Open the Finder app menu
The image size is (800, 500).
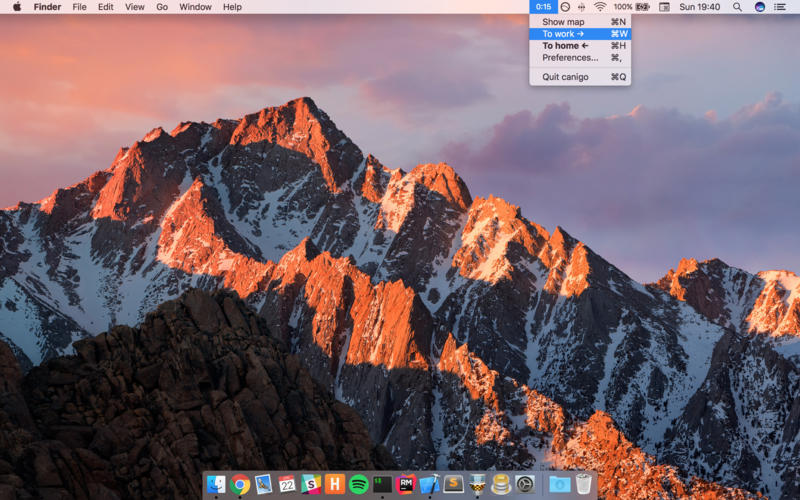click(47, 7)
